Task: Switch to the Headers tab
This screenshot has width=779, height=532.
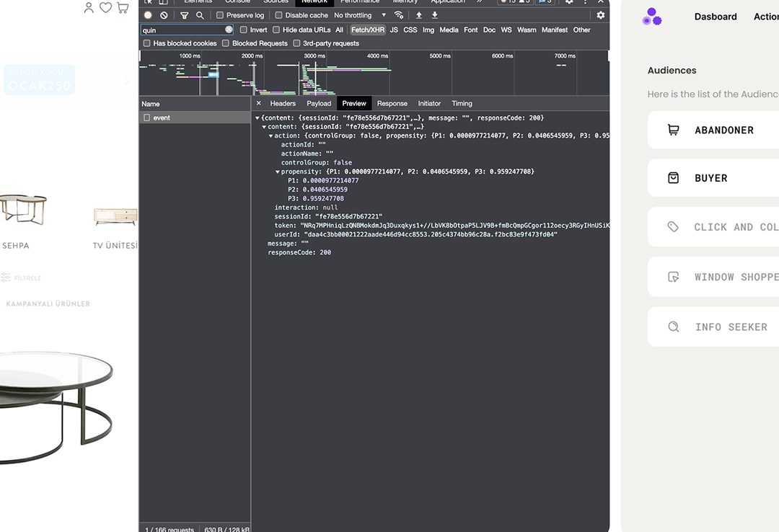Action: point(283,104)
